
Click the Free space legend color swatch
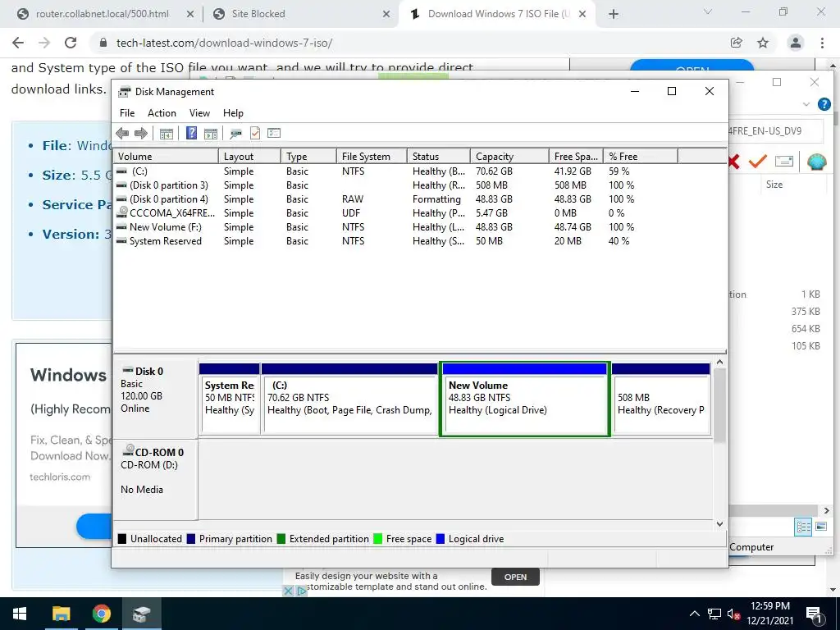pos(377,539)
